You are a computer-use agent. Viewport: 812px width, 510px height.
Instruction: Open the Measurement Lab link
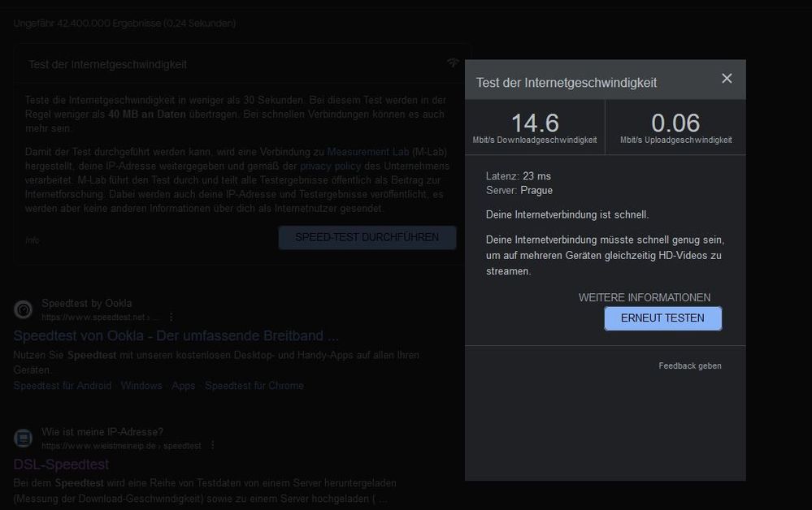368,152
